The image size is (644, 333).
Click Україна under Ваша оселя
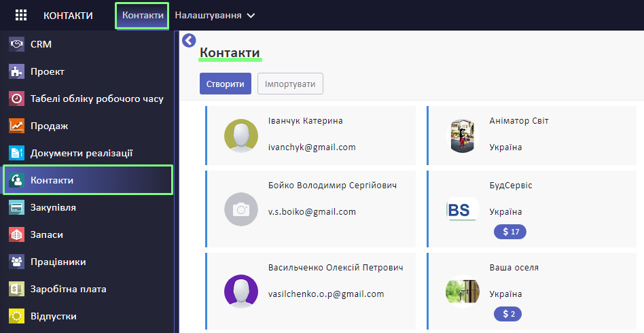point(505,294)
